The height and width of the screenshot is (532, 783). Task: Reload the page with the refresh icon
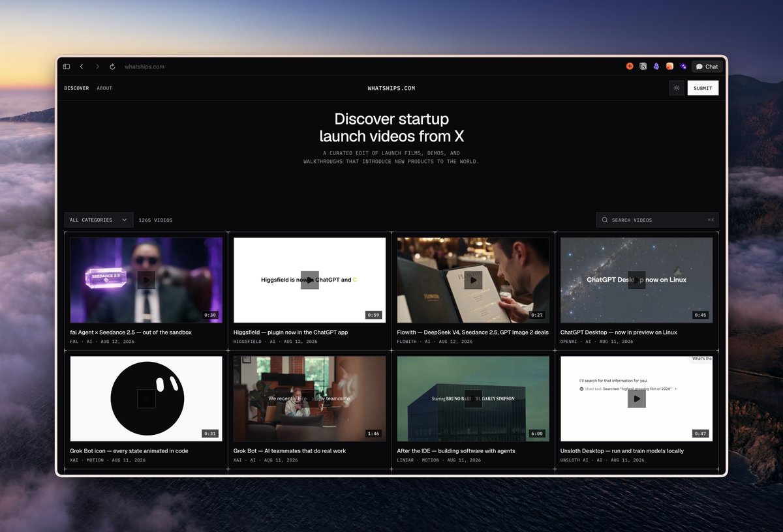[112, 66]
